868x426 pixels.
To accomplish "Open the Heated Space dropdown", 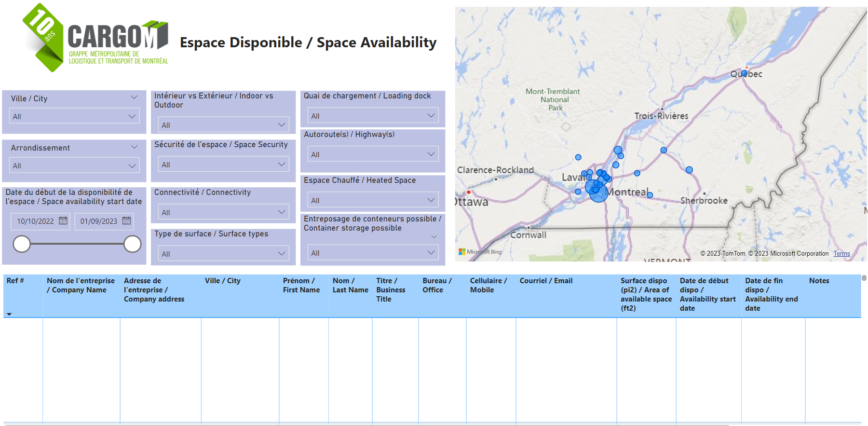I will [x=372, y=200].
